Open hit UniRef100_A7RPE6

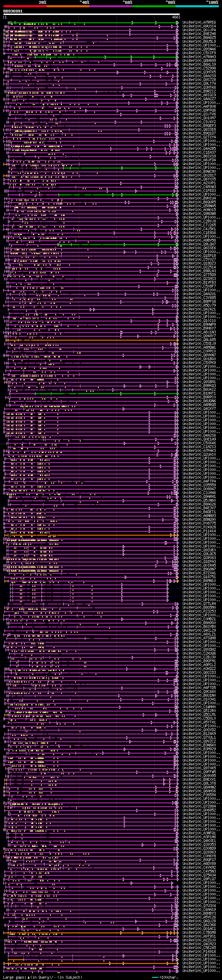click(x=199, y=23)
